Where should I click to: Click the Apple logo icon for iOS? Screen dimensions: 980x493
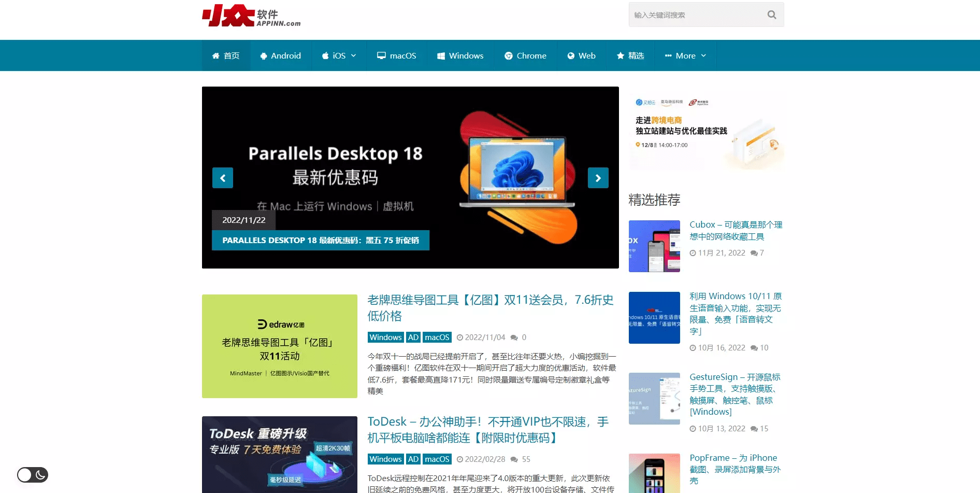(x=325, y=55)
